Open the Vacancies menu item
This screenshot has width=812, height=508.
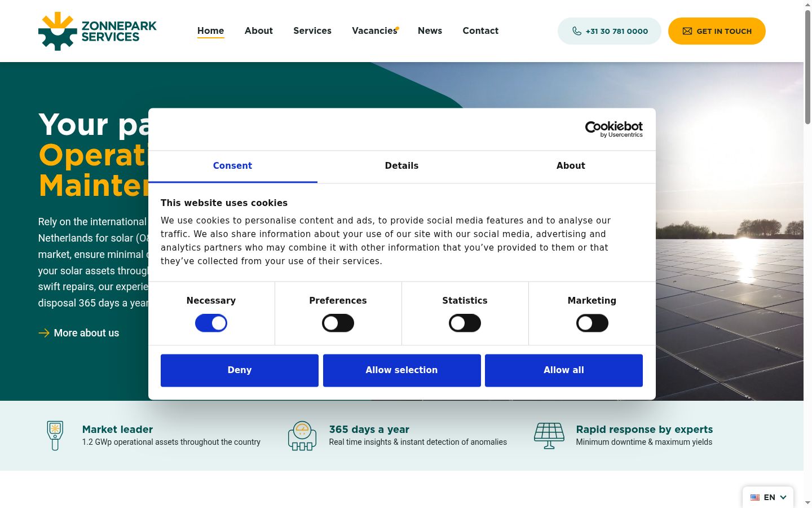[x=374, y=30]
